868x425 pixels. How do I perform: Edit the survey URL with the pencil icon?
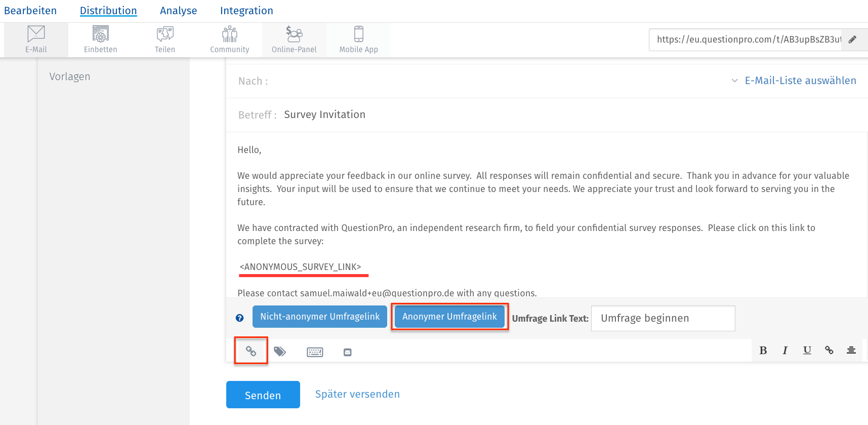click(x=853, y=40)
